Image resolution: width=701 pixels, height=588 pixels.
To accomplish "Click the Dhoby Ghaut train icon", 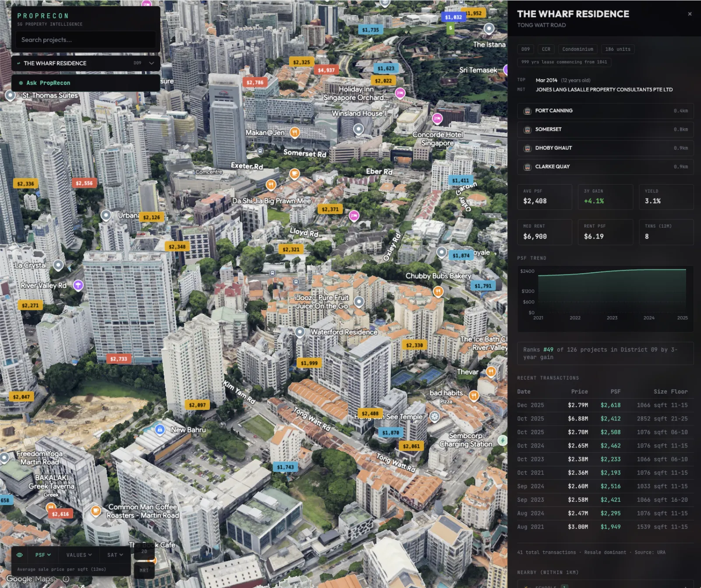I will pos(528,148).
